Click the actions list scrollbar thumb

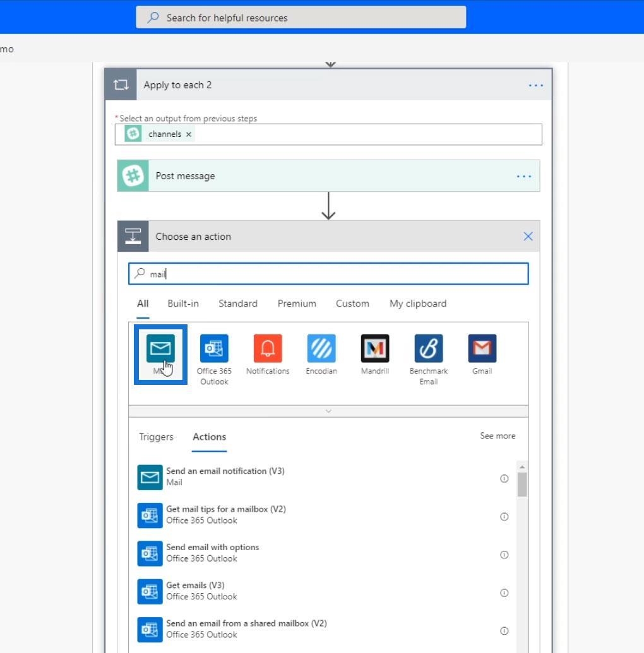[522, 485]
